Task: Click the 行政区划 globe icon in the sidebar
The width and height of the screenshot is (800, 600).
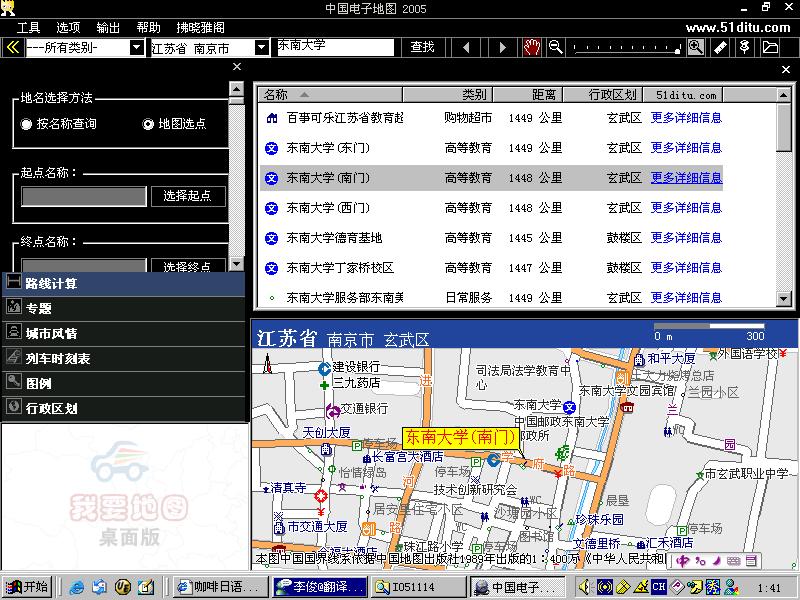Action: (14, 406)
